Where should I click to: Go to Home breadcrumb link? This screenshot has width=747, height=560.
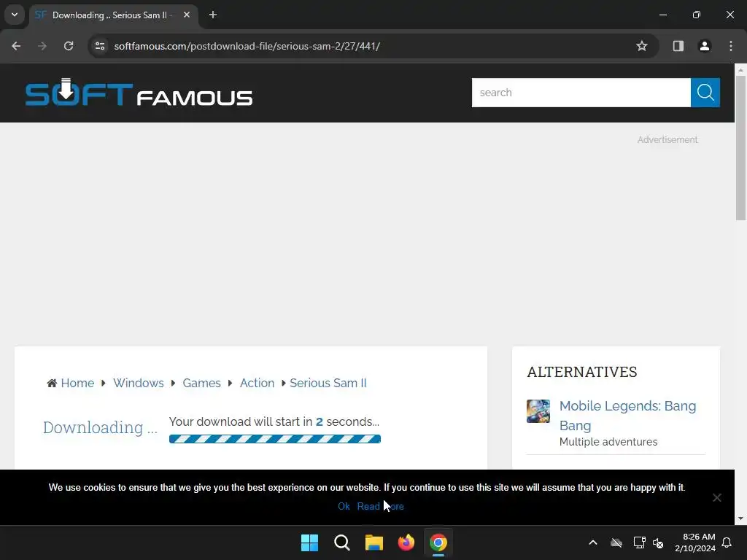pyautogui.click(x=77, y=384)
